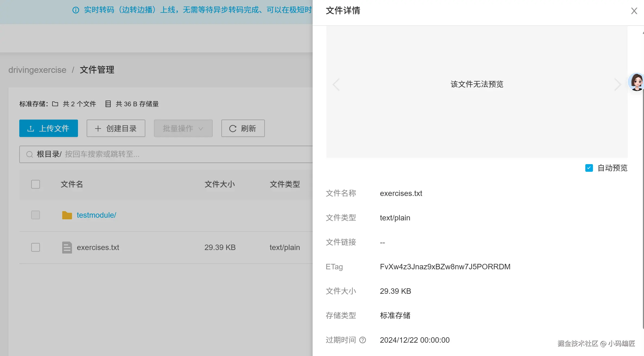Select the exercises.txt row checkbox
Image resolution: width=644 pixels, height=356 pixels.
(36, 247)
